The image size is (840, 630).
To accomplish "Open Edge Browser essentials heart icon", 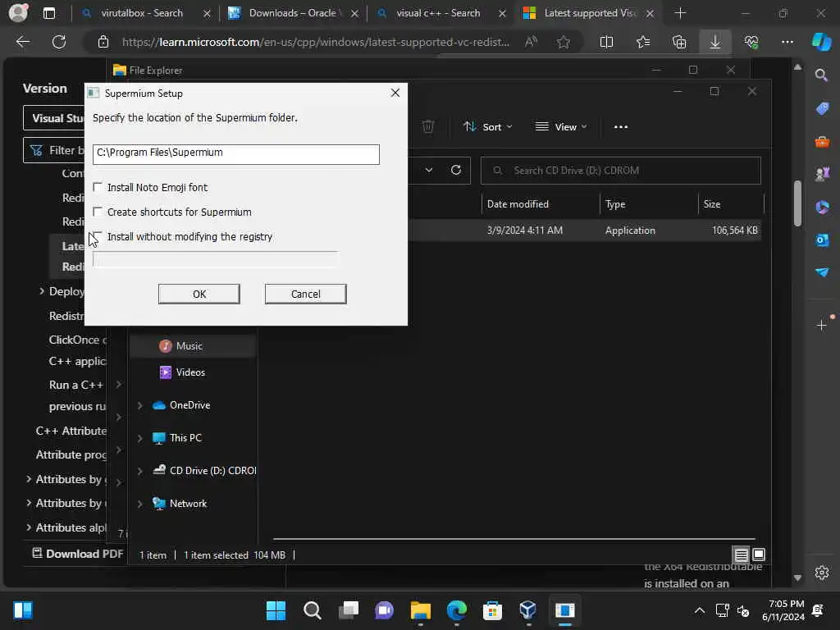I will 751,42.
